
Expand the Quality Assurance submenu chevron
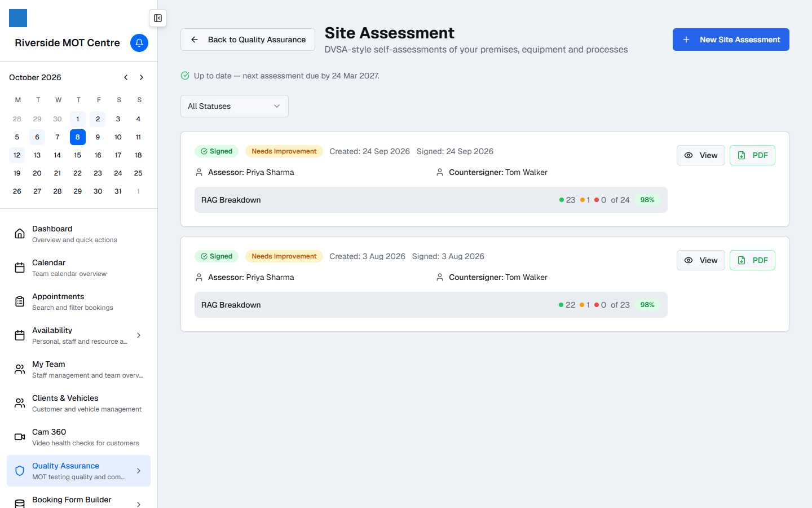coord(139,471)
